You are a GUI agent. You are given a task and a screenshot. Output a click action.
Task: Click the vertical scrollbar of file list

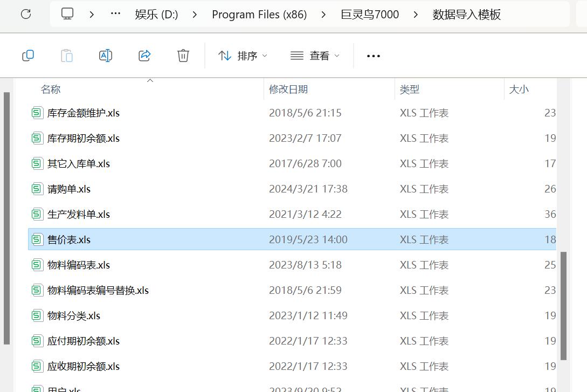pos(564,305)
